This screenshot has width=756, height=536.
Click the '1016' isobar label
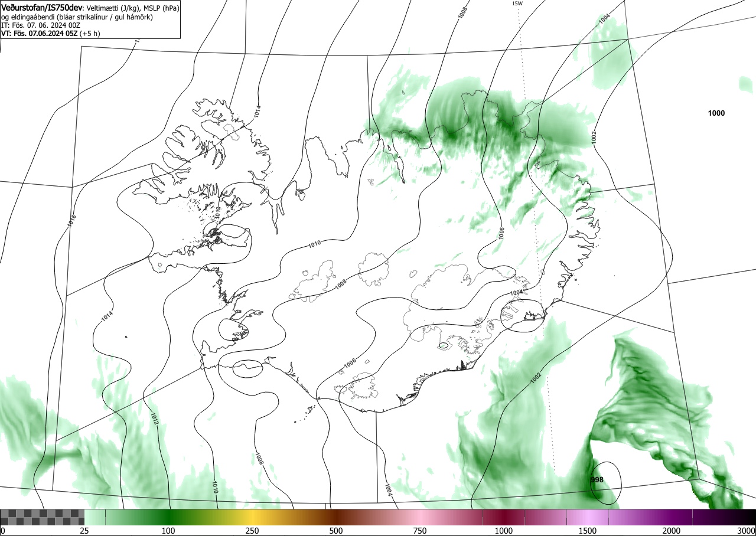(72, 221)
